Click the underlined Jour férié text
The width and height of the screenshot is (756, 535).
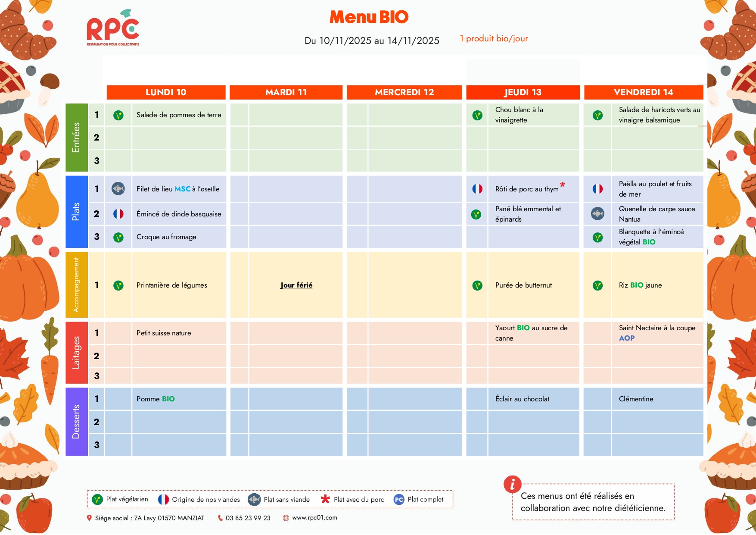296,285
